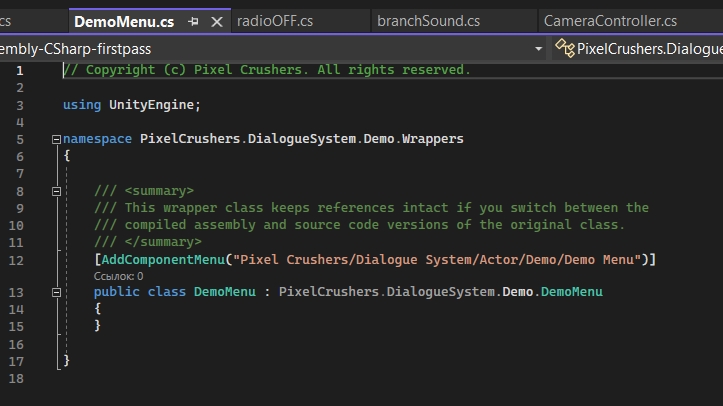The image size is (723, 406).
Task: Click the UnityEngine identifier on line 3
Action: [151, 105]
